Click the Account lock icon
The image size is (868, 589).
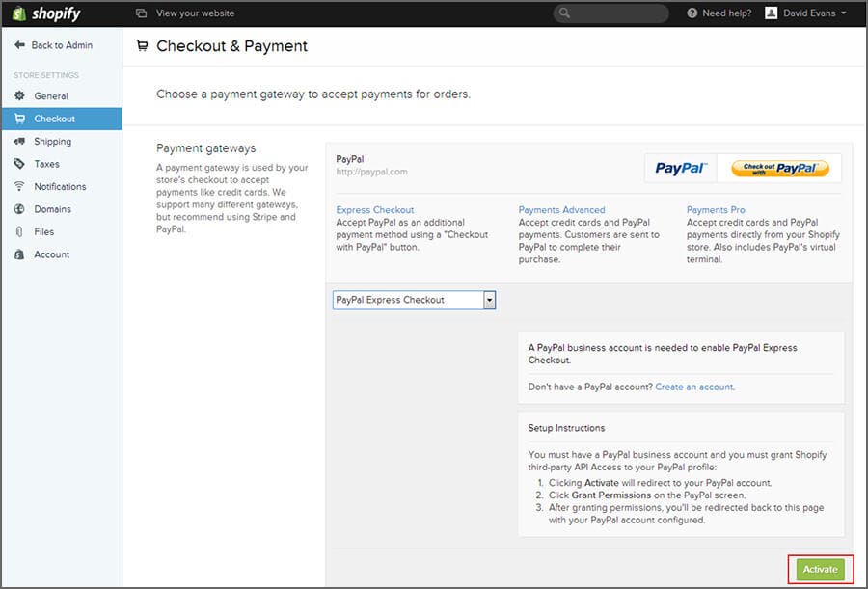pos(19,254)
